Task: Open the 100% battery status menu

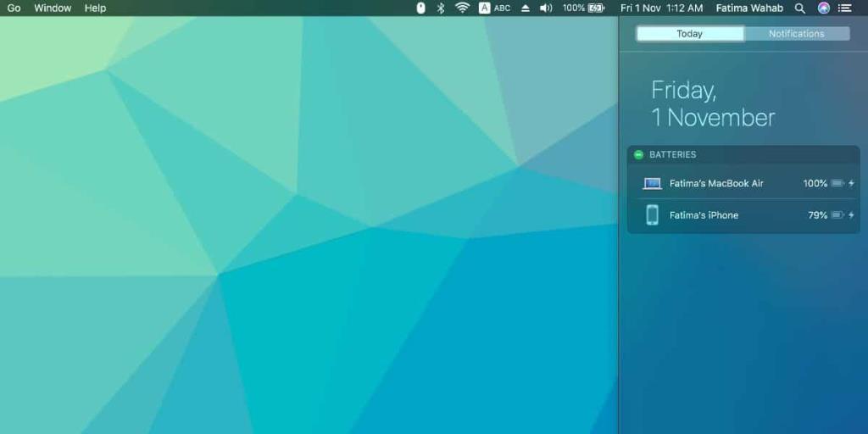Action: coord(583,8)
